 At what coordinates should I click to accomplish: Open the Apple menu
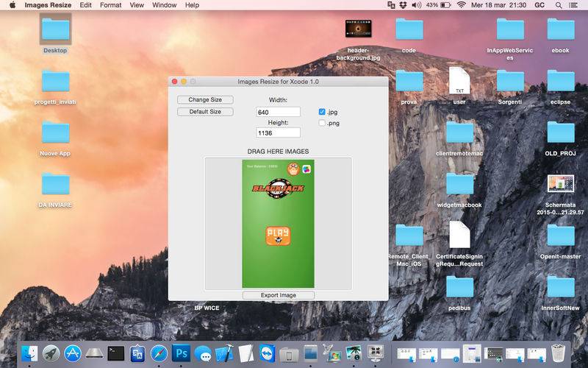(x=12, y=5)
